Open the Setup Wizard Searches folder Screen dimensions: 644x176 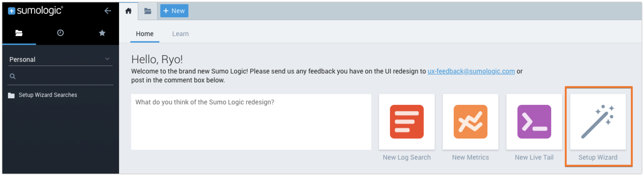coord(48,95)
